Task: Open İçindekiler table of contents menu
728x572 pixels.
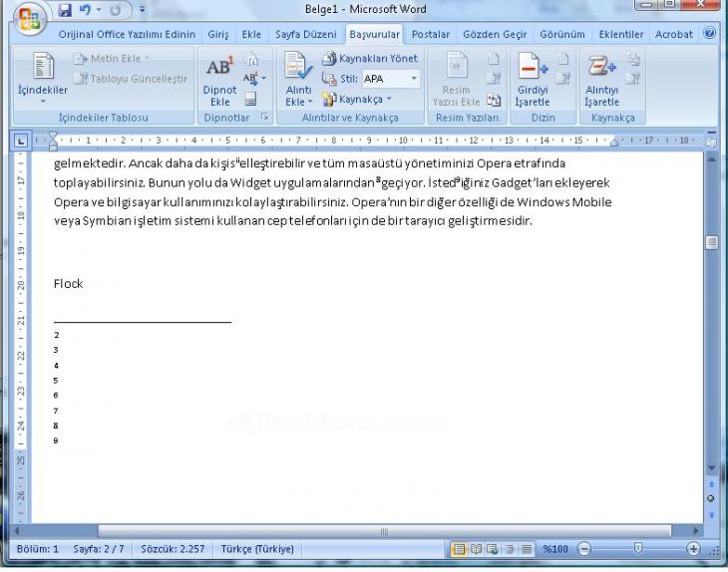Action: (x=43, y=78)
